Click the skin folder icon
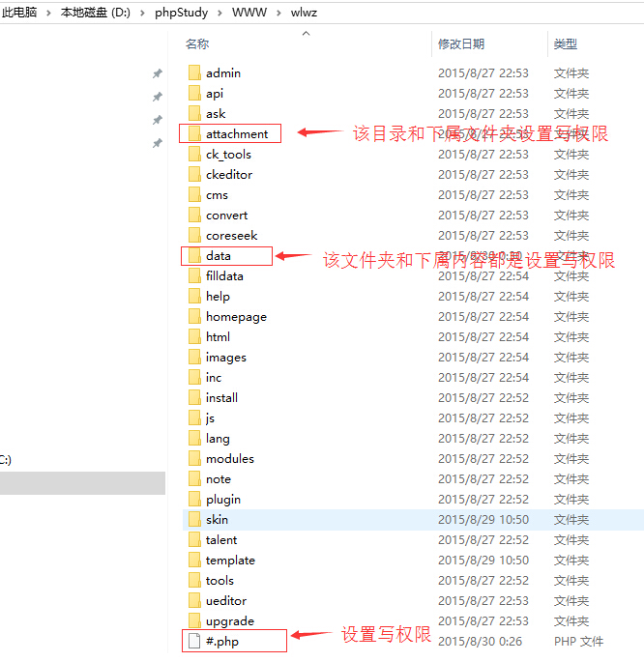This screenshot has width=644, height=662. (194, 520)
